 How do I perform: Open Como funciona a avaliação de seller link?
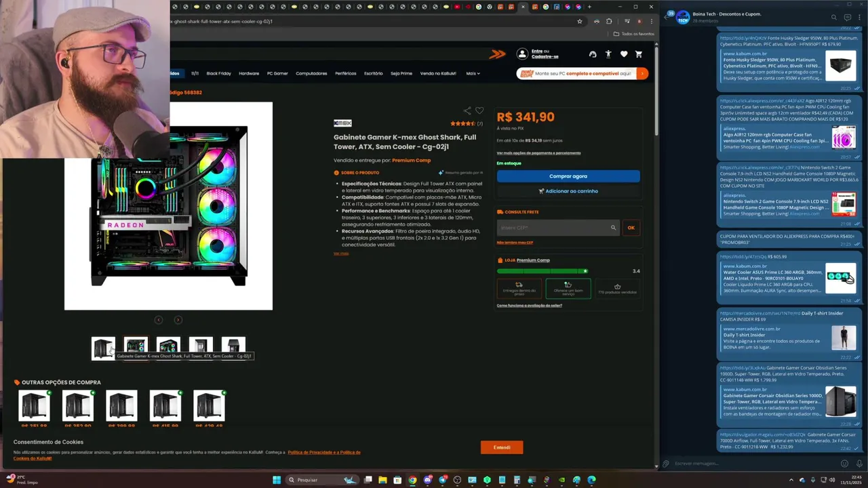tap(529, 306)
